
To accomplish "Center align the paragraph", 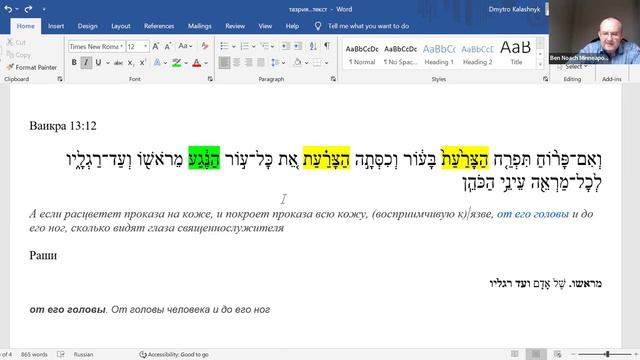I will click(236, 63).
